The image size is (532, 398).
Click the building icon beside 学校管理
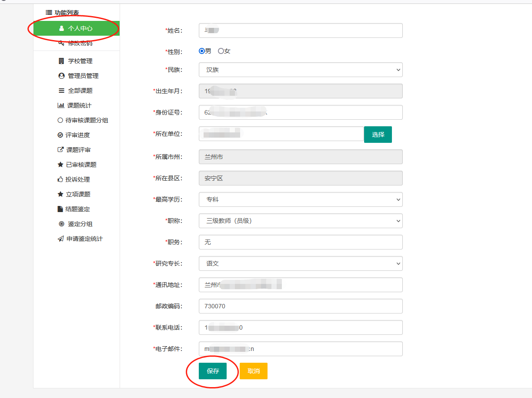coord(61,61)
